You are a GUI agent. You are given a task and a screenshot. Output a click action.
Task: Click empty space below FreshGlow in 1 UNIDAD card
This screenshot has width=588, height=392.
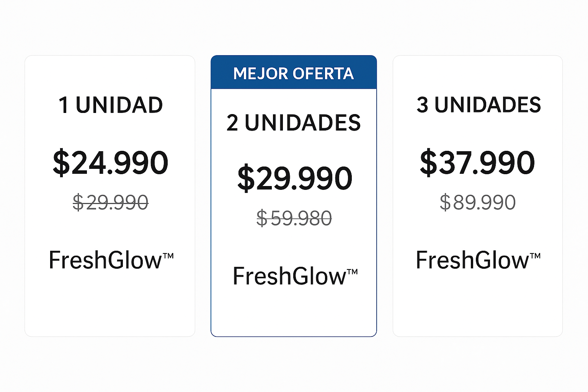[x=110, y=306]
